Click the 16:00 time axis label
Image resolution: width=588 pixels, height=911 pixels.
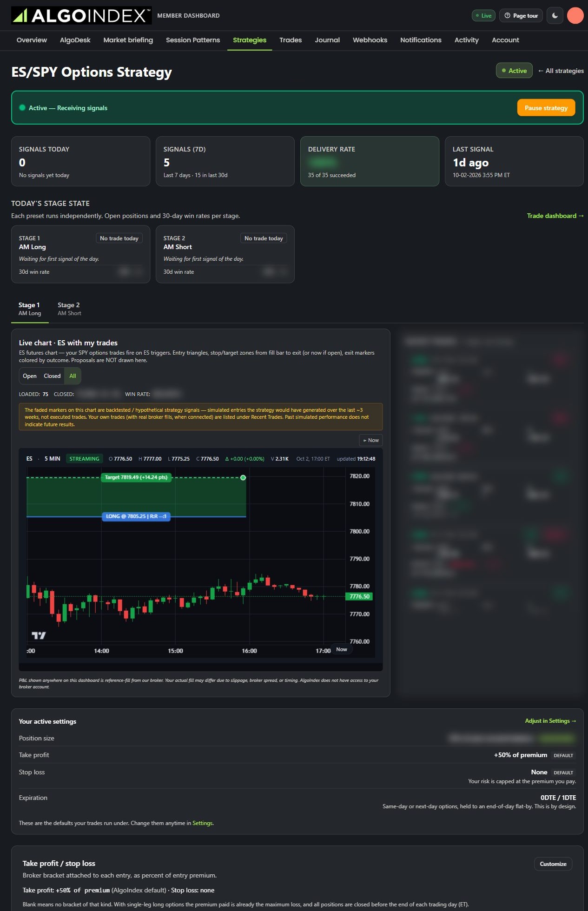[x=249, y=651]
